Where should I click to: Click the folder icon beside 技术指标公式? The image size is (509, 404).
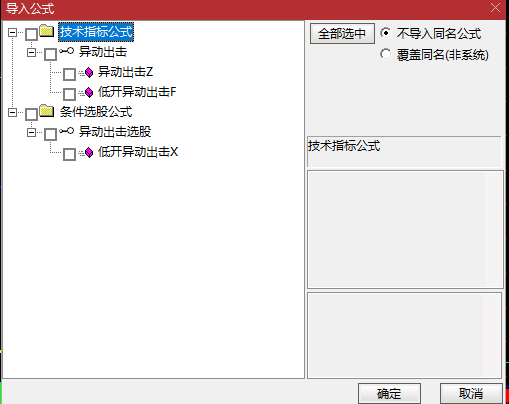pyautogui.click(x=47, y=31)
